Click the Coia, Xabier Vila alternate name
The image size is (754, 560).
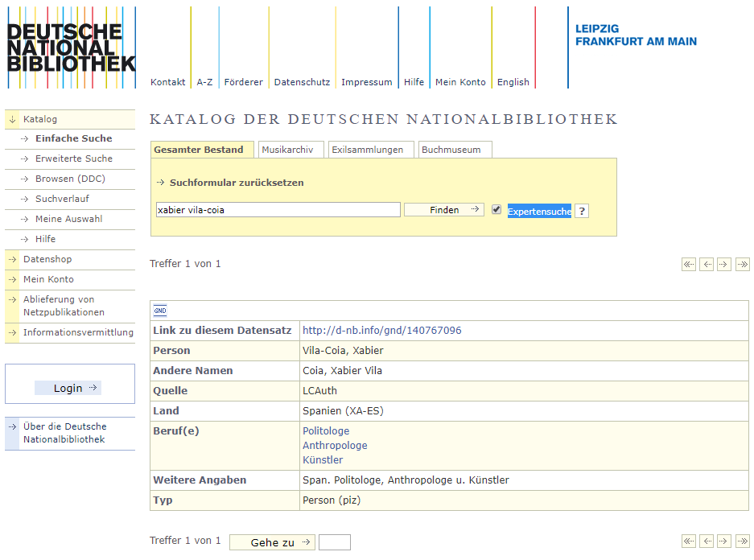[342, 371]
